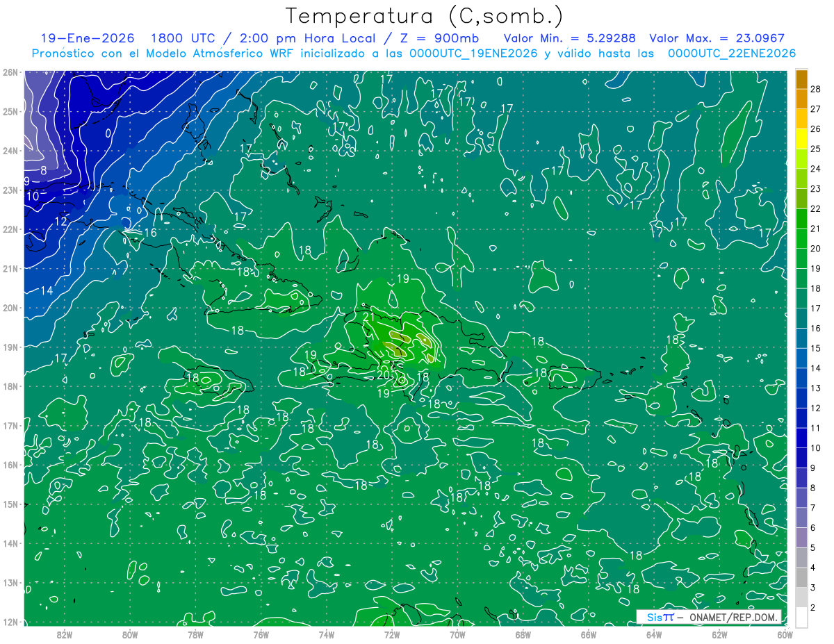Pick the blue legend swatch between 13 and 14
The width and height of the screenshot is (834, 644).
tap(801, 378)
